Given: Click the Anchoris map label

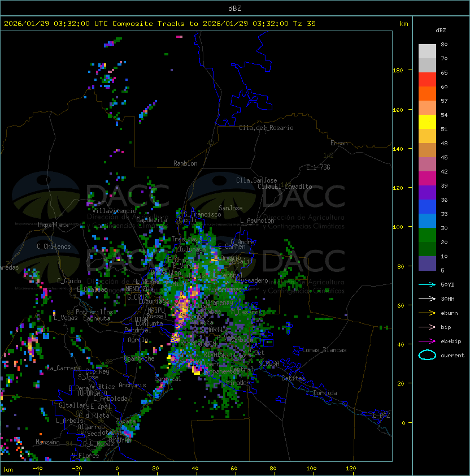Looking at the screenshot, I should pos(132,385).
